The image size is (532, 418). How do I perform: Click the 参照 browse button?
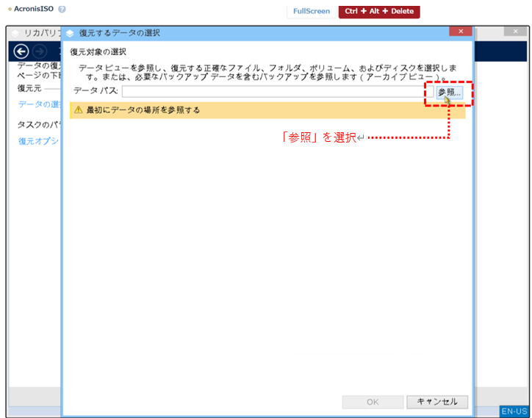(x=449, y=92)
